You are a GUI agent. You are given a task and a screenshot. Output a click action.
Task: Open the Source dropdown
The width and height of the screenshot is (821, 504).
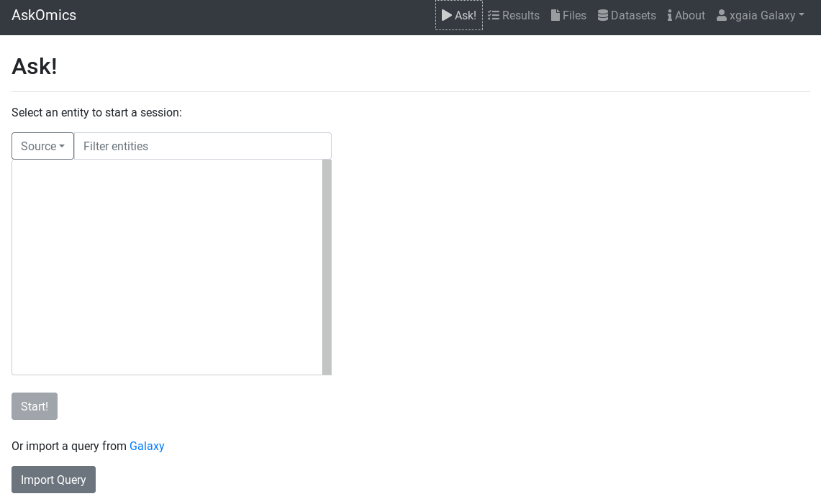coord(43,146)
